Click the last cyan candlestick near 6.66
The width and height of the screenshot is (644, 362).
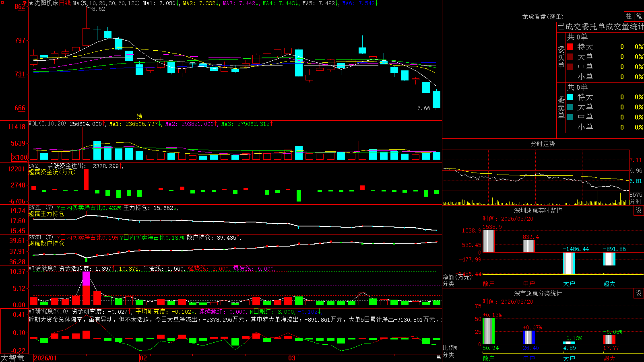[436, 99]
